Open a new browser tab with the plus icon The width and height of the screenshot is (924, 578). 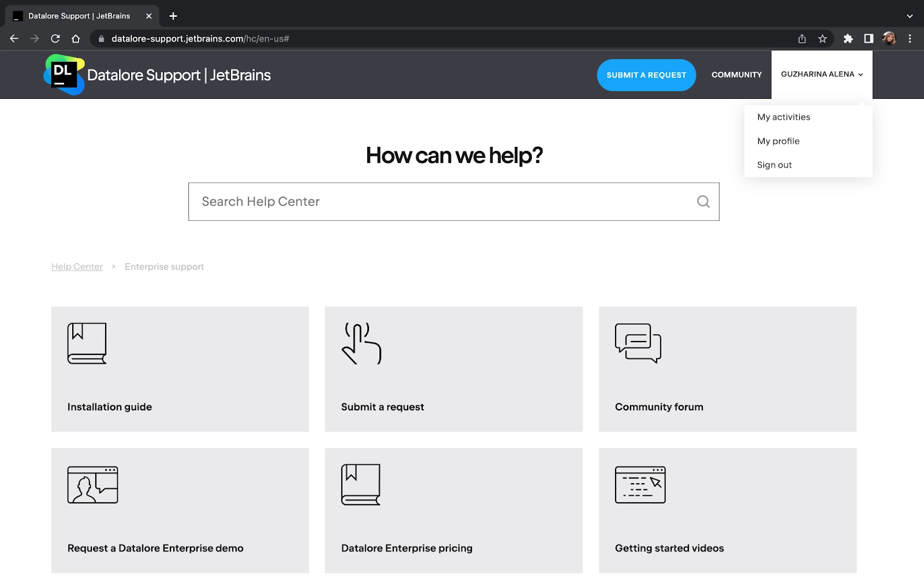pos(173,16)
